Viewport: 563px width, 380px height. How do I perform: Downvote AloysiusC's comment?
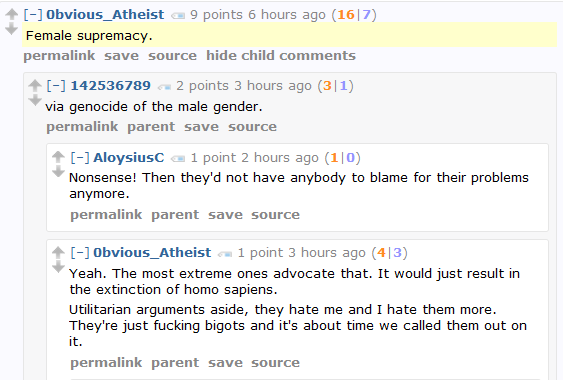58,172
